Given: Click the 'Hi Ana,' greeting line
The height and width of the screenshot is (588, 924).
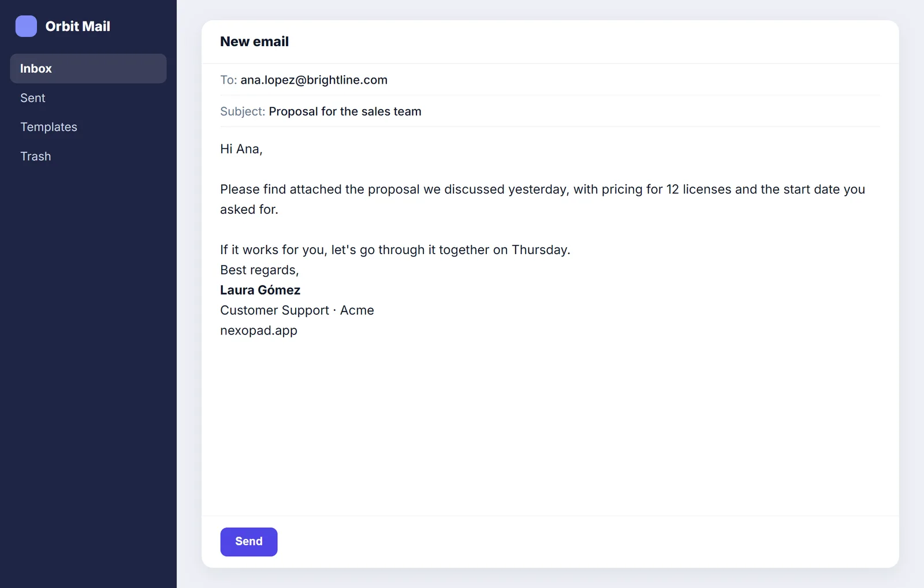Looking at the screenshot, I should pyautogui.click(x=241, y=149).
